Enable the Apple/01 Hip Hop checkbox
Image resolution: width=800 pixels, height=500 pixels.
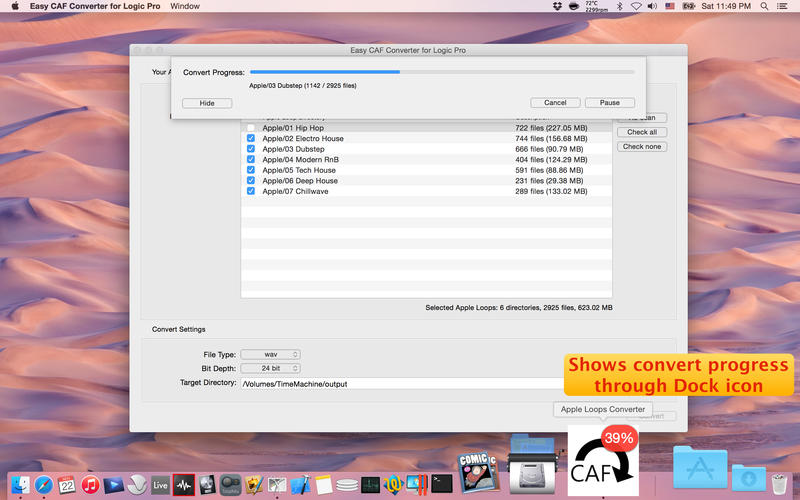click(x=251, y=128)
